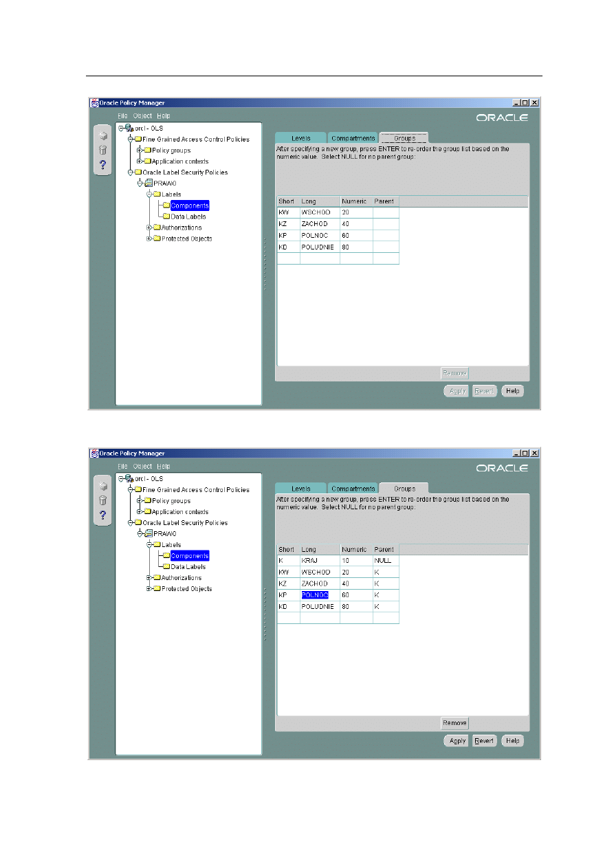
Task: Click the Data Labels folder icon in the lower tree
Action: coord(166,567)
